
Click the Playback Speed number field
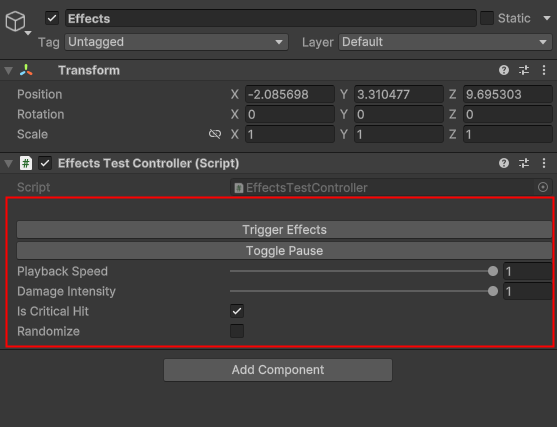tap(528, 271)
